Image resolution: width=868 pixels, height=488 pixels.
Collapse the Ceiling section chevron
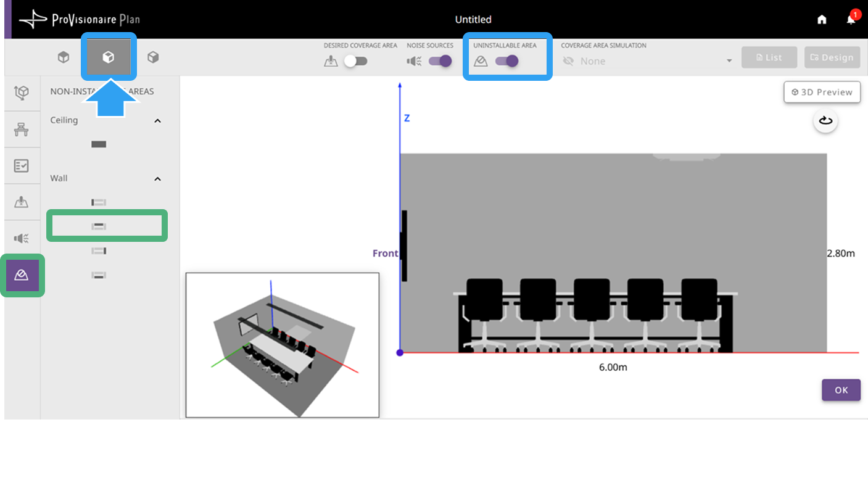(157, 121)
